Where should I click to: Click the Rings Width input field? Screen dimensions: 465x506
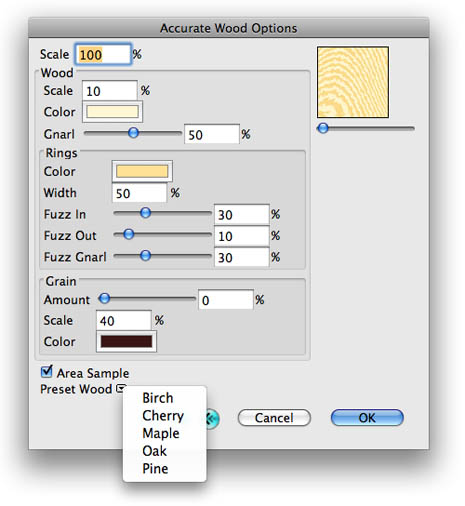[139, 193]
